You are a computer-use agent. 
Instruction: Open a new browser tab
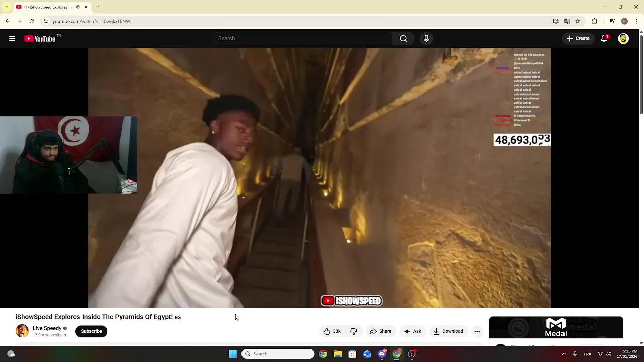click(x=98, y=7)
